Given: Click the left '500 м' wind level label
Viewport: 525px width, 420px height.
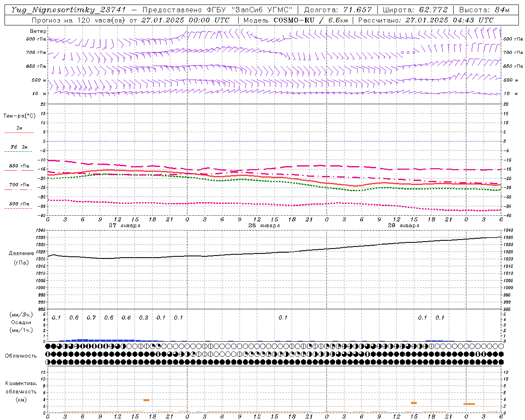Looking at the screenshot, I should (39, 80).
